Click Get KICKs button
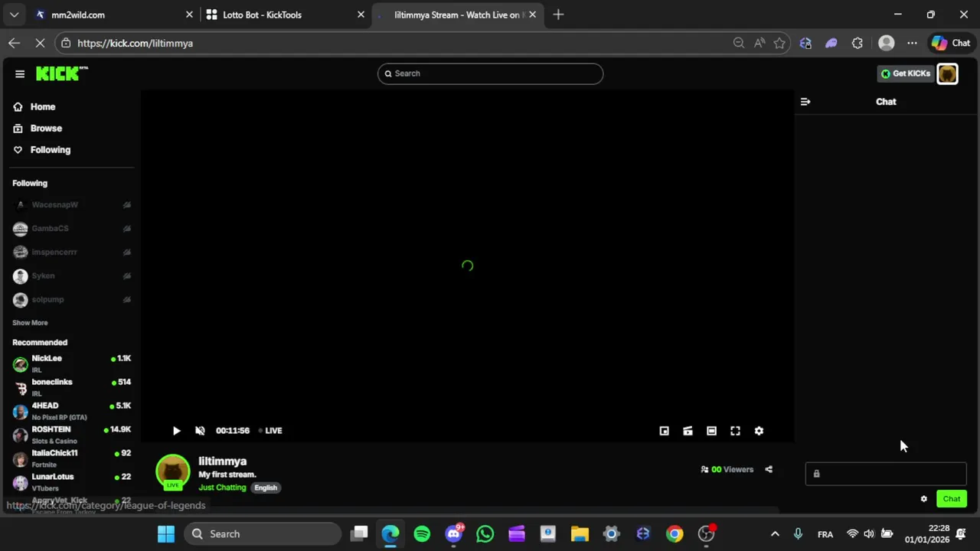Screen dimensions: 980x551 [x=905, y=73]
